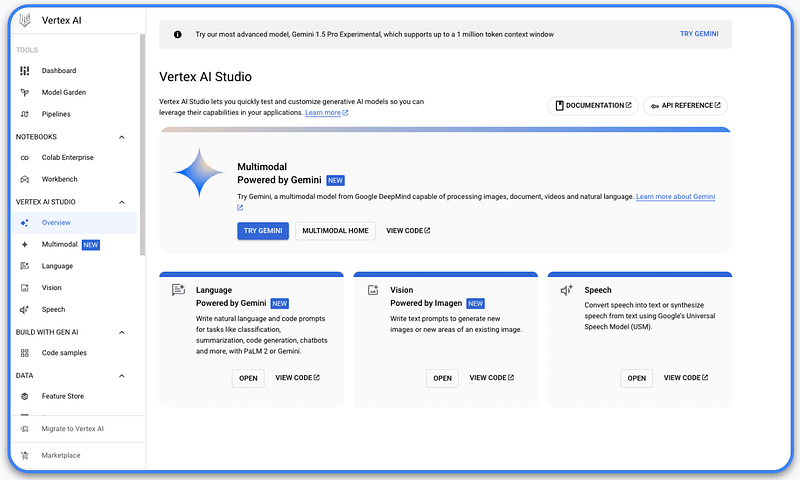Click TRY GEMINI link in banner

[x=699, y=34]
